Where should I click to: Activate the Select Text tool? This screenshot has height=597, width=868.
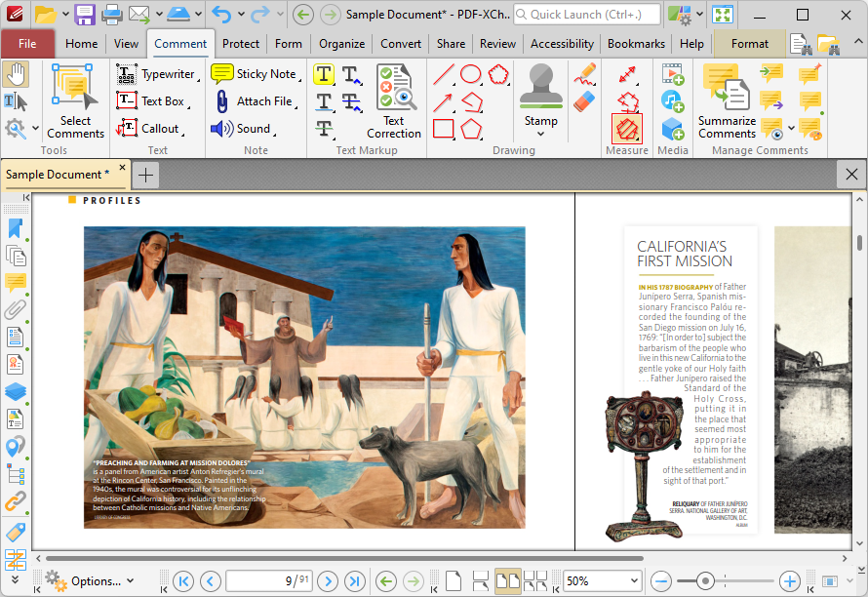15,101
